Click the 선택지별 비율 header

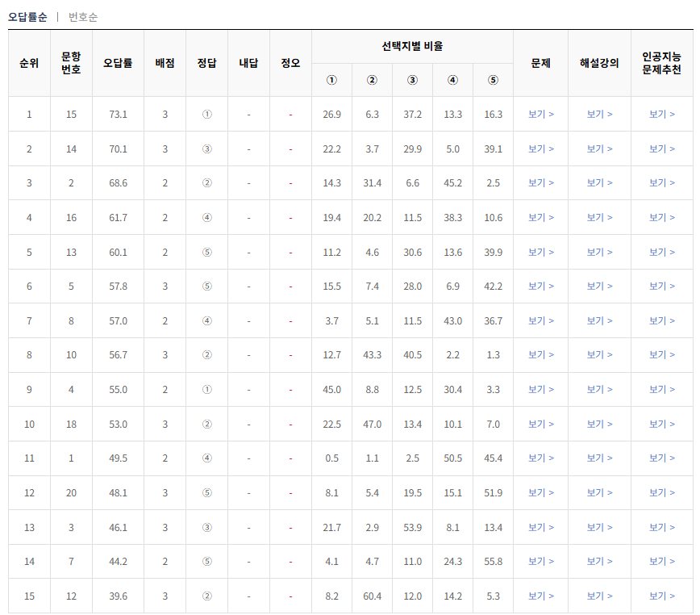coord(413,47)
